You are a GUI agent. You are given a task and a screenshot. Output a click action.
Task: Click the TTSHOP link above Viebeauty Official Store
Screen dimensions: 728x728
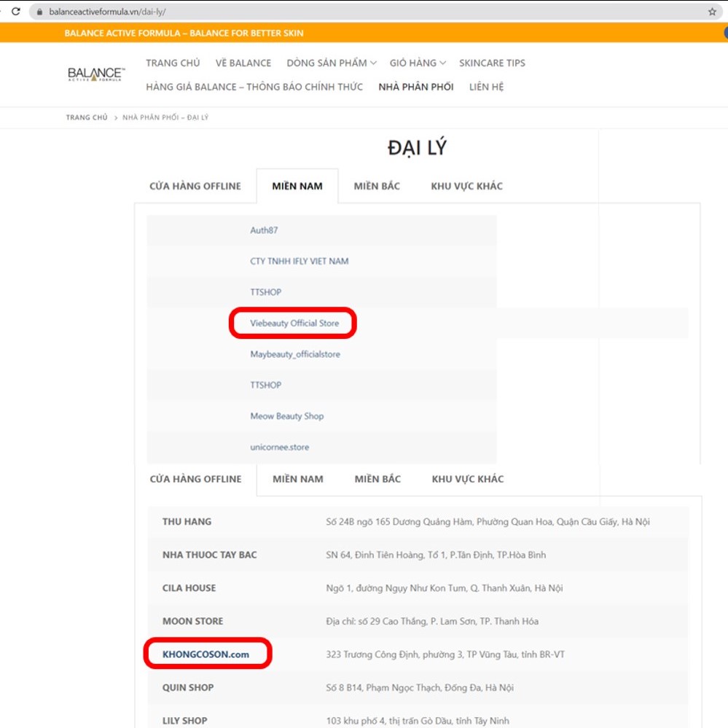(x=266, y=292)
